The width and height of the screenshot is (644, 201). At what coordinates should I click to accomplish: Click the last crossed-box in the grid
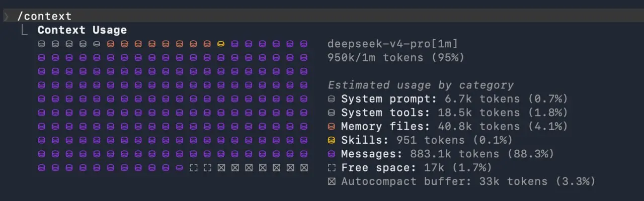click(x=303, y=167)
